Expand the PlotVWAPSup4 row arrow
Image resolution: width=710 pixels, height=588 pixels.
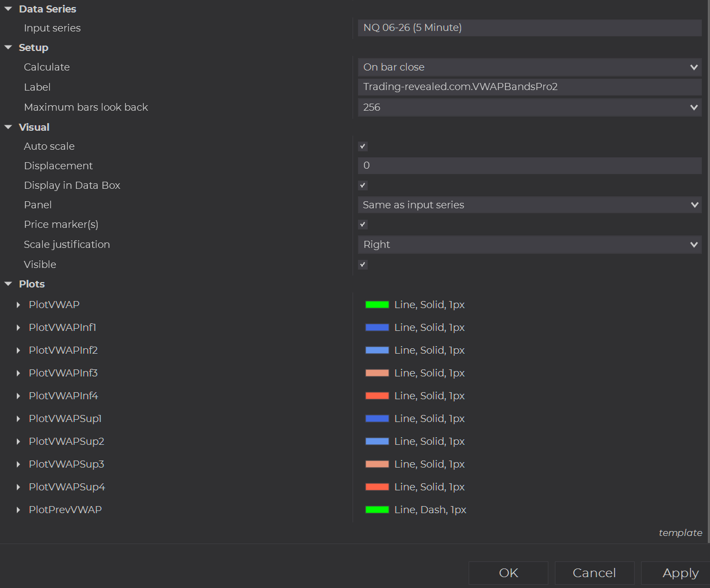[18, 487]
